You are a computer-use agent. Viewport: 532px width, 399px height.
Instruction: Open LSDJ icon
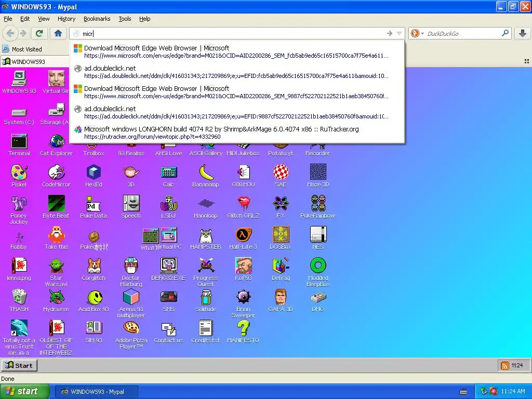[x=168, y=207]
